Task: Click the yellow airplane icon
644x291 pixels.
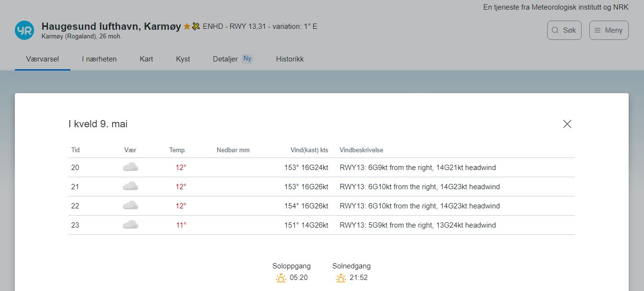Action: (x=196, y=26)
